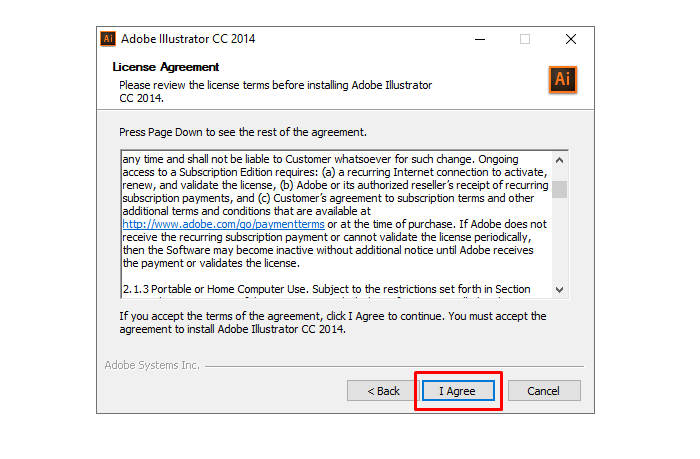Close the Adobe Illustrator installer window
This screenshot has height=459, width=700.
coord(570,39)
